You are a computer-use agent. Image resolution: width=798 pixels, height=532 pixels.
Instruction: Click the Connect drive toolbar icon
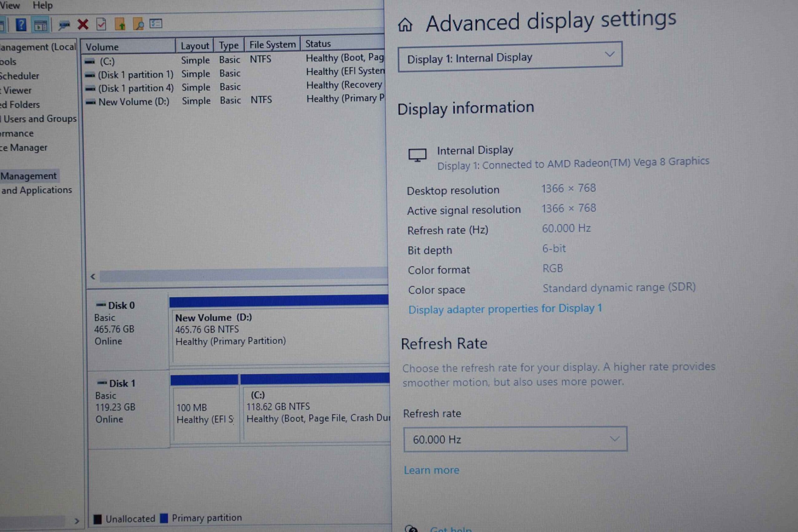pyautogui.click(x=64, y=25)
